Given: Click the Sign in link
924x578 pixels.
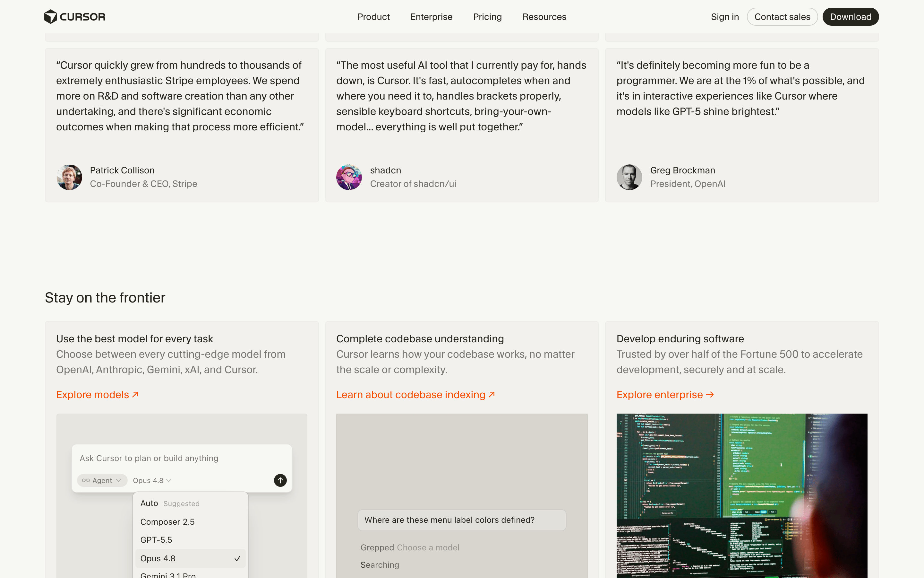Looking at the screenshot, I should (725, 17).
